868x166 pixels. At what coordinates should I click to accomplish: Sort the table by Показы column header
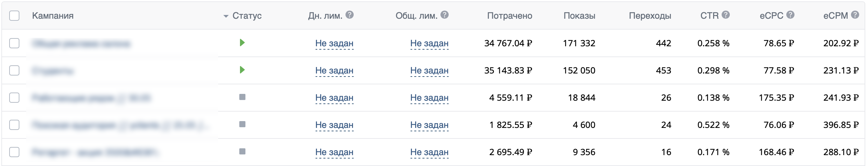click(579, 16)
